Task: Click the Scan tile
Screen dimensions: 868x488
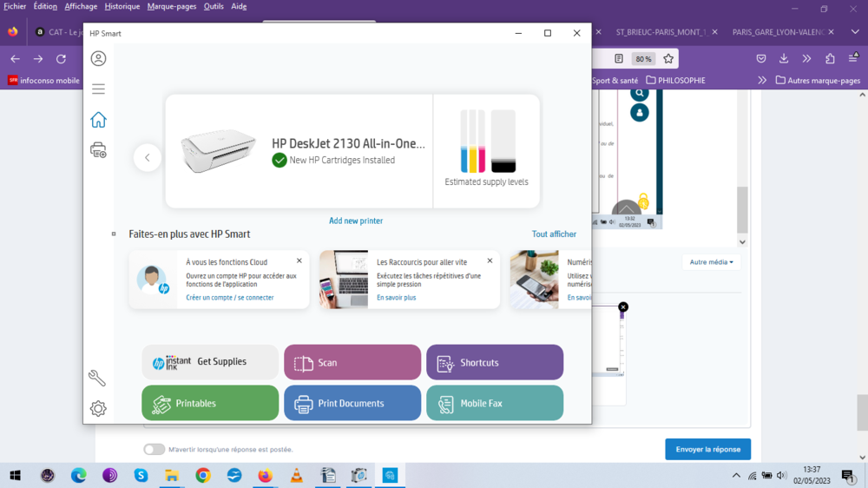Action: [x=352, y=363]
